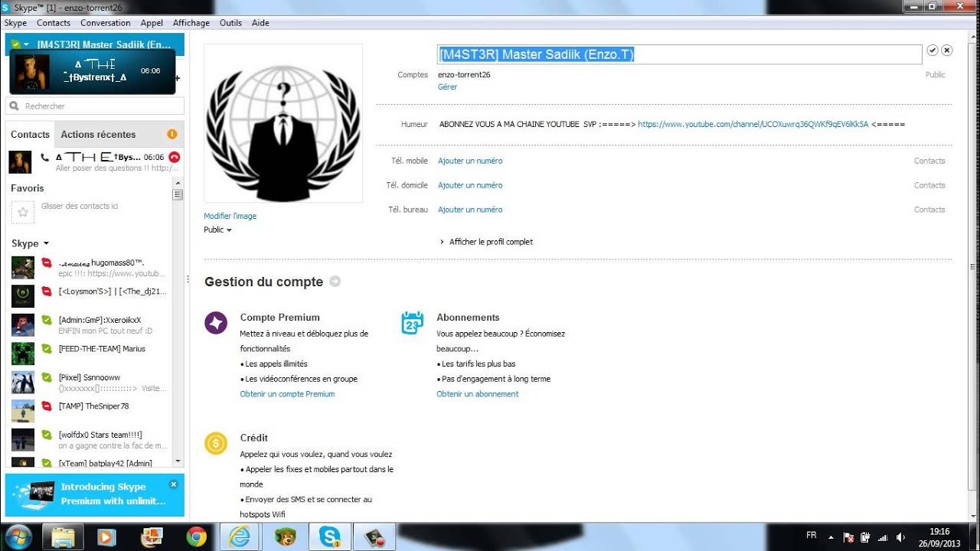Click the magnifier icon in search box
980x551 pixels.
[15, 106]
